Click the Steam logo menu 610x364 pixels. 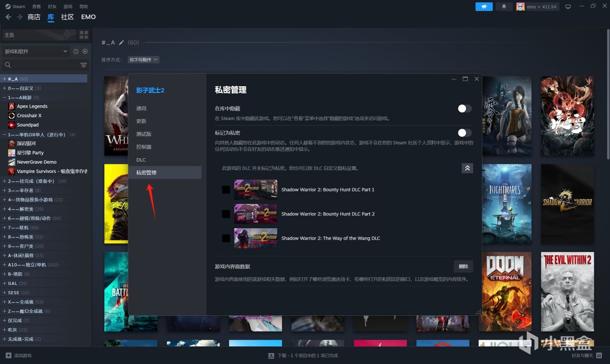[15, 7]
